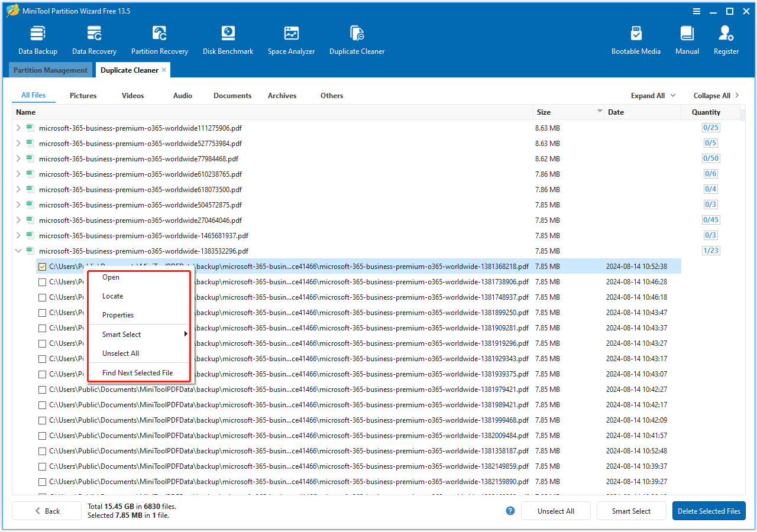Run the Disk Benchmark tool
The height and width of the screenshot is (532, 757).
228,38
